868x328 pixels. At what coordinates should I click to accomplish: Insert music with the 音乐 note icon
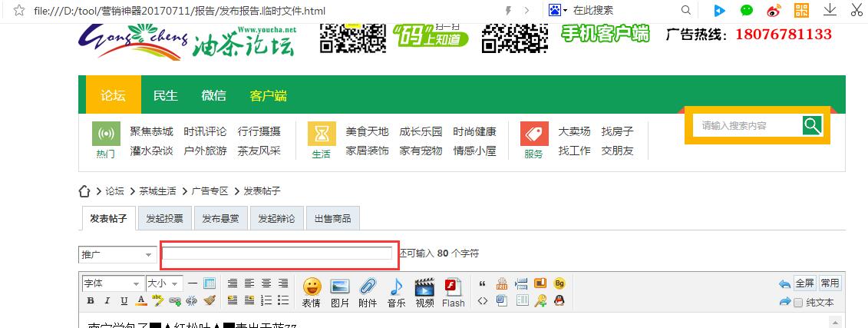396,292
